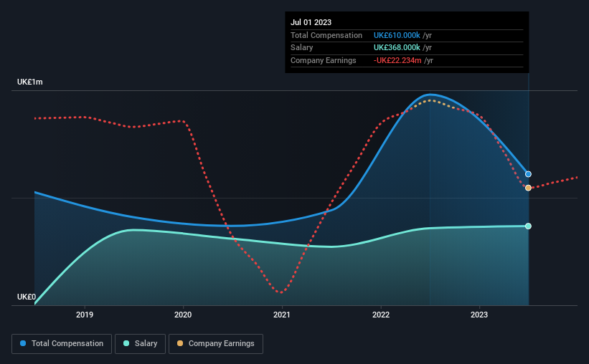This screenshot has width=589, height=364.
Task: Click the orange Company Earnings legend dot
Action: pyautogui.click(x=180, y=343)
